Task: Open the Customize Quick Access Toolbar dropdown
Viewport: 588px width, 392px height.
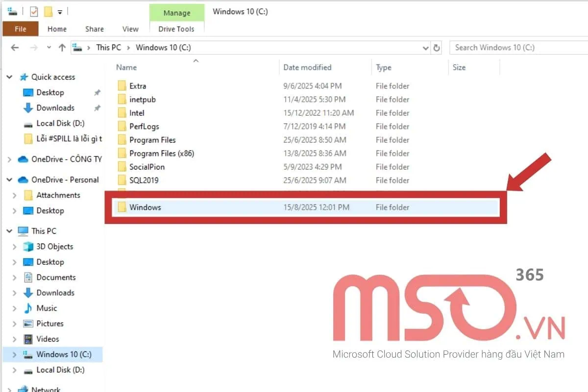Action: [60, 11]
